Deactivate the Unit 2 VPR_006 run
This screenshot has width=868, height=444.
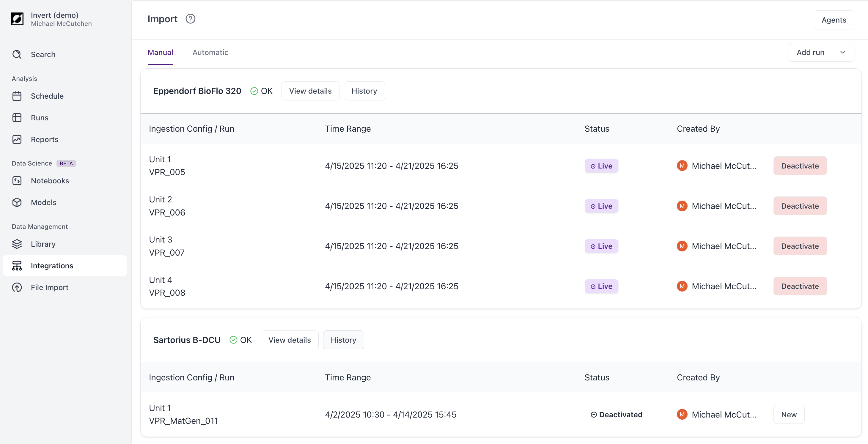pyautogui.click(x=800, y=206)
